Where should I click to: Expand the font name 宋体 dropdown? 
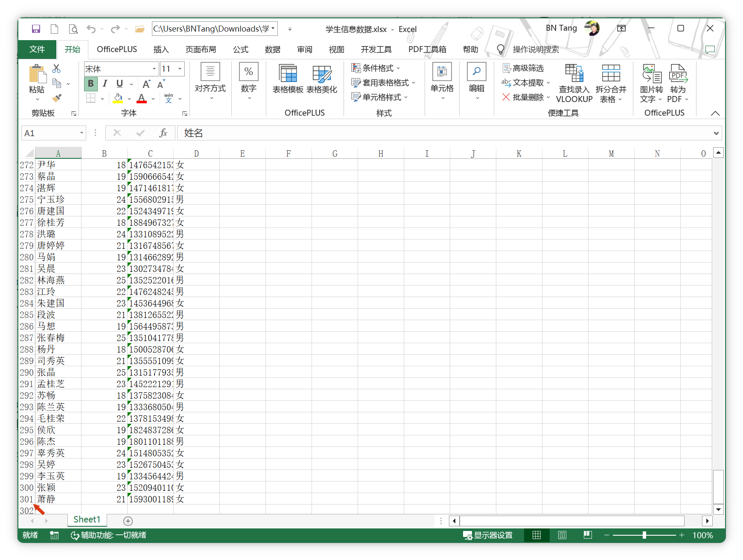click(154, 69)
